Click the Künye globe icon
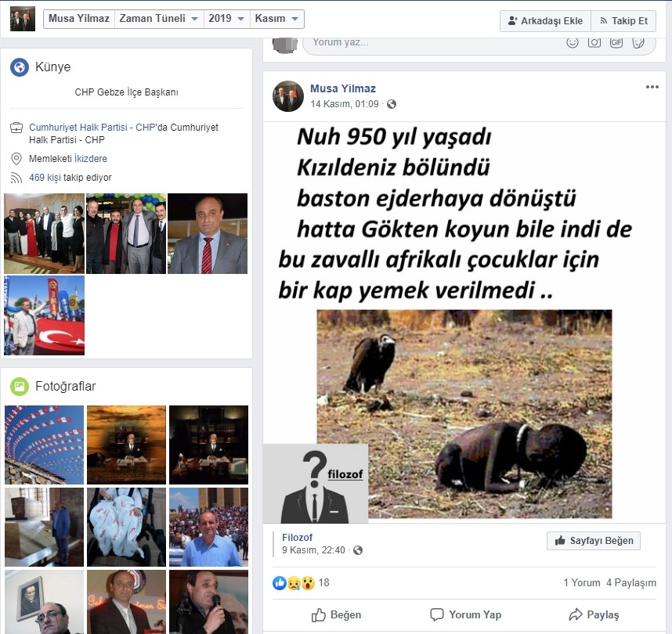The height and width of the screenshot is (634, 672). (x=20, y=67)
